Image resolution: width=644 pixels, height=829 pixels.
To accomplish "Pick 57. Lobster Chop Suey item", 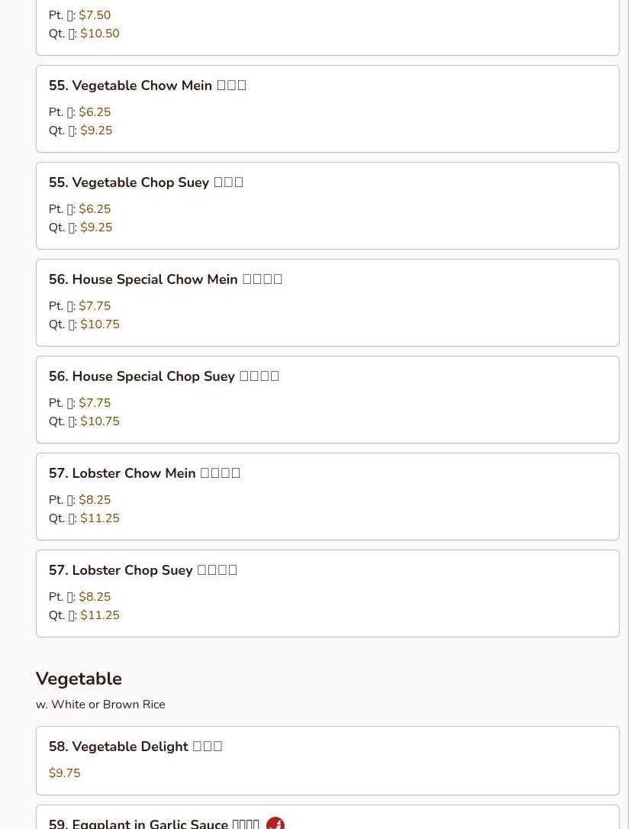I will point(327,593).
